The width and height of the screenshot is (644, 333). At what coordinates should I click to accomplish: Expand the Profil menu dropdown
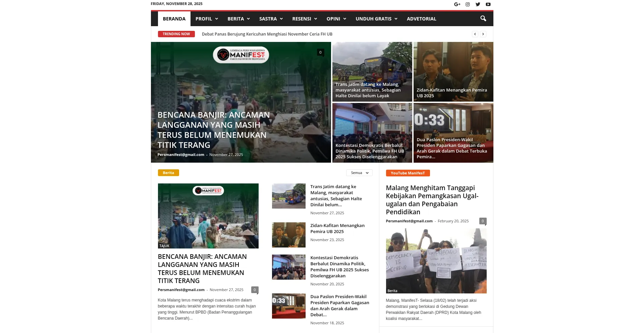click(207, 19)
